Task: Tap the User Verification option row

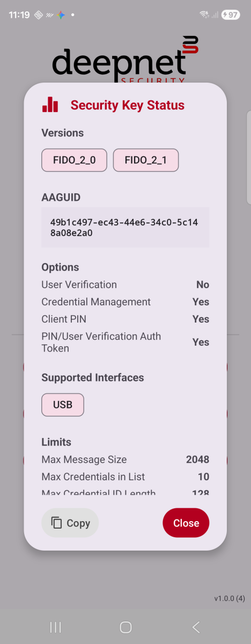Action: coord(125,284)
